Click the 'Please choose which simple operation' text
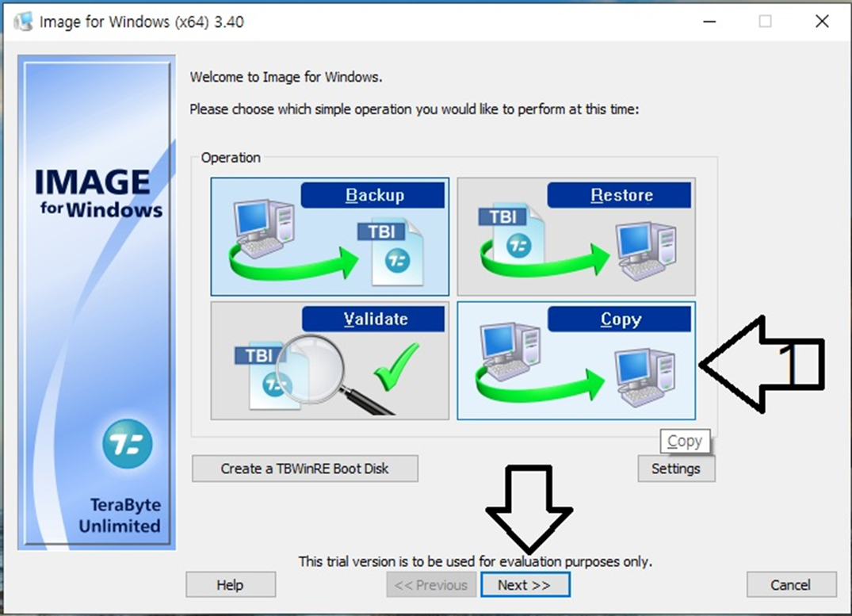852x616 pixels. [414, 109]
